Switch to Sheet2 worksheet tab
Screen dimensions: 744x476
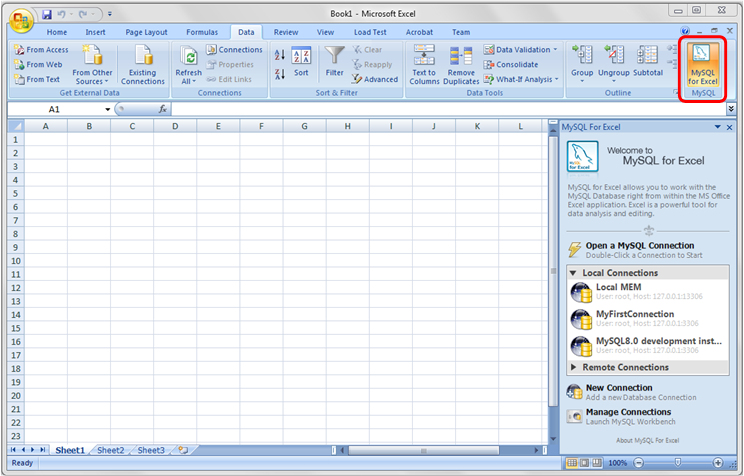pos(111,450)
